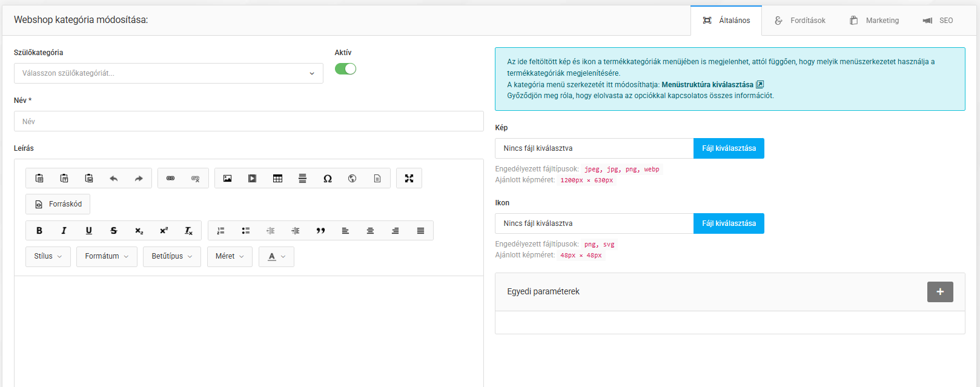
Task: Click the Paste from Word icon
Action: click(x=89, y=179)
